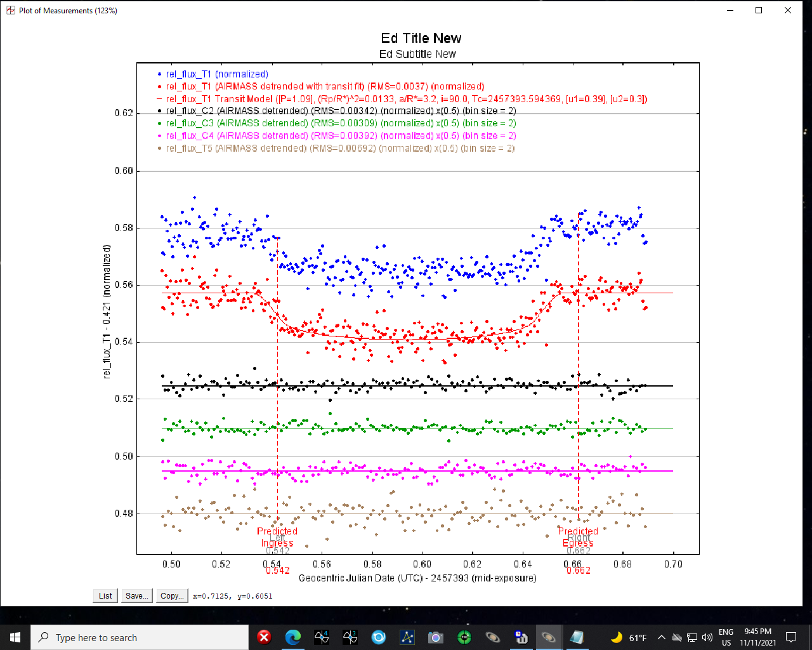Expand the hidden system tray icons chevron
This screenshot has width=812, height=650.
tap(661, 637)
